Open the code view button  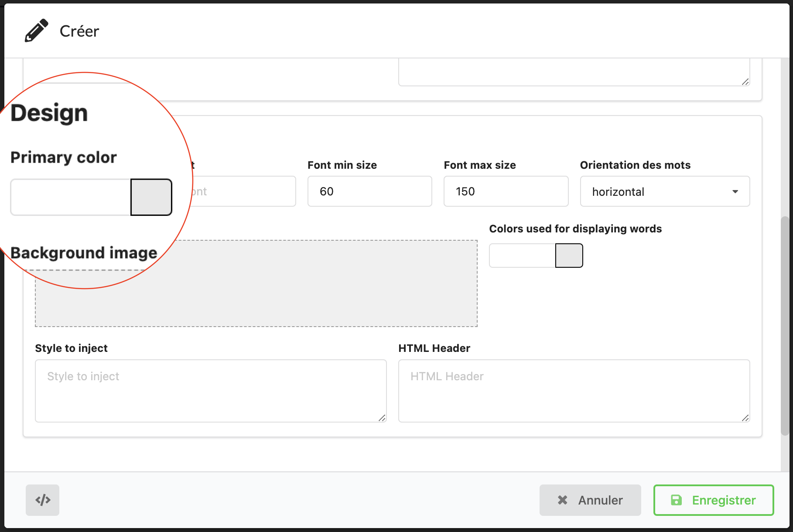[x=43, y=500]
